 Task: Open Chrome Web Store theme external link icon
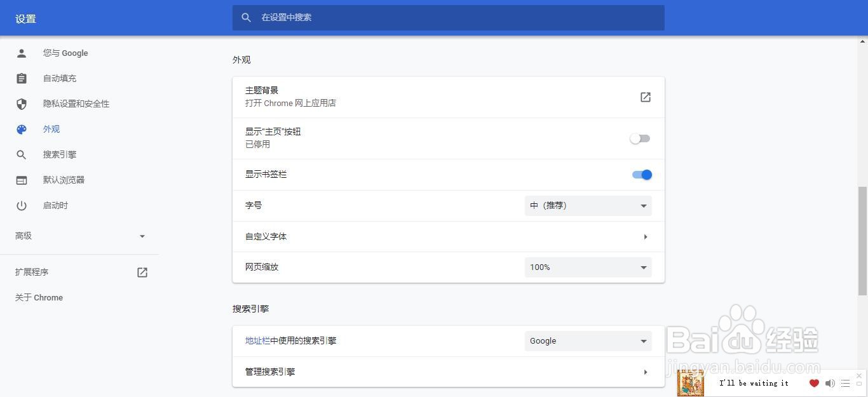(x=645, y=97)
